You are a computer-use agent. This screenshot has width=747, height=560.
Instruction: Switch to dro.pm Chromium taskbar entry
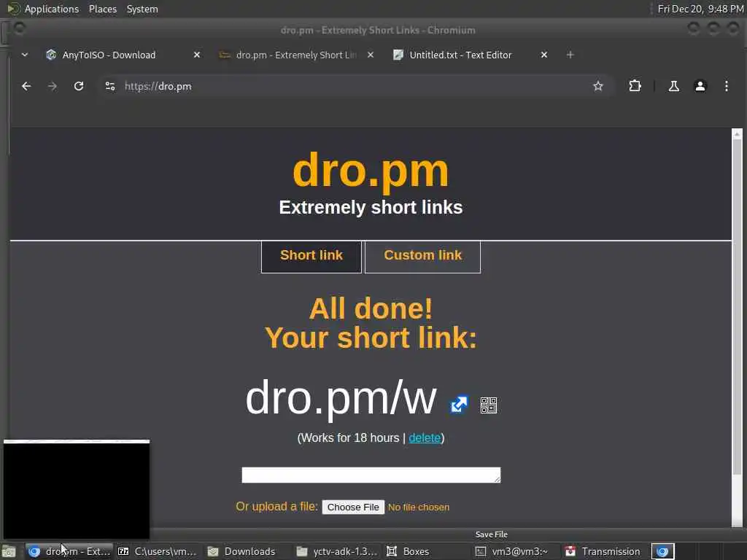[69, 551]
